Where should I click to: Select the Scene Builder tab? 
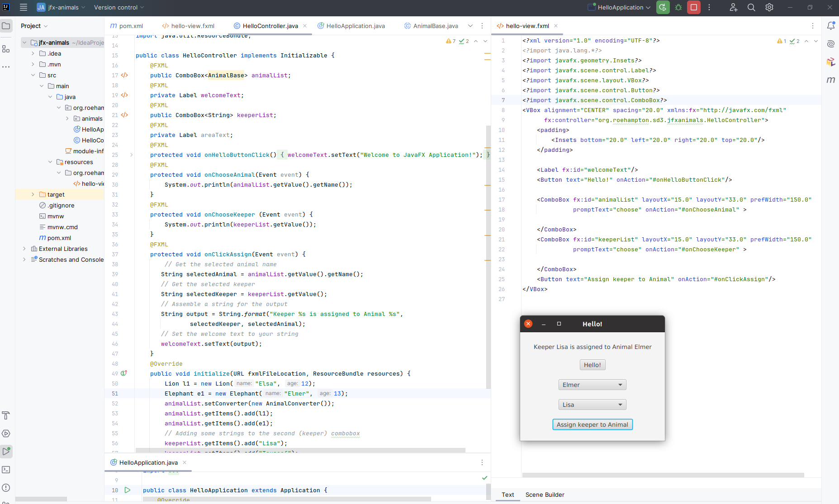tap(545, 495)
